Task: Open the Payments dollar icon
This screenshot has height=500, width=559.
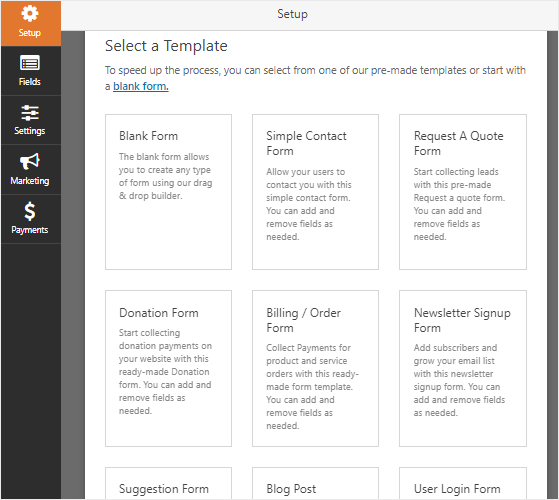Action: pos(30,211)
